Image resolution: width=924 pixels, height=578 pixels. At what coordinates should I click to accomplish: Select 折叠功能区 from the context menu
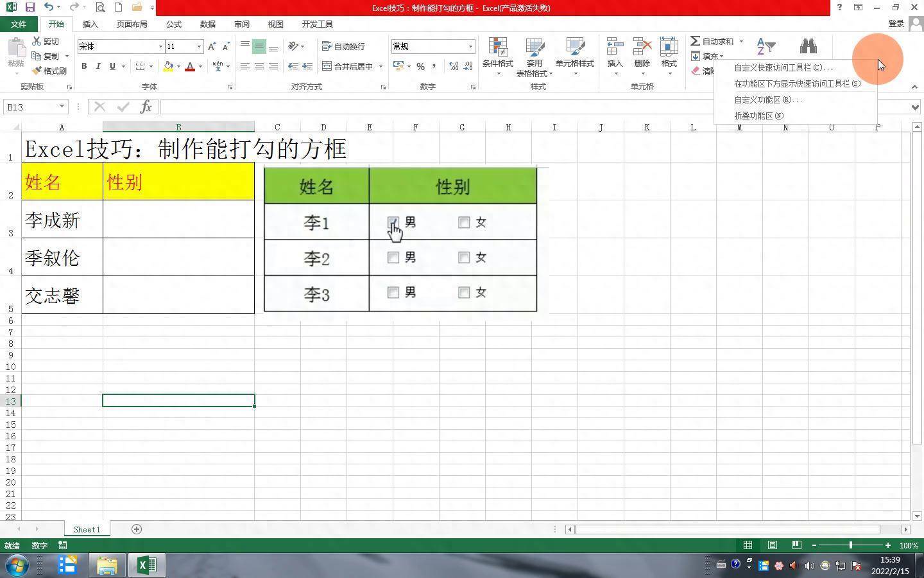[x=758, y=116]
